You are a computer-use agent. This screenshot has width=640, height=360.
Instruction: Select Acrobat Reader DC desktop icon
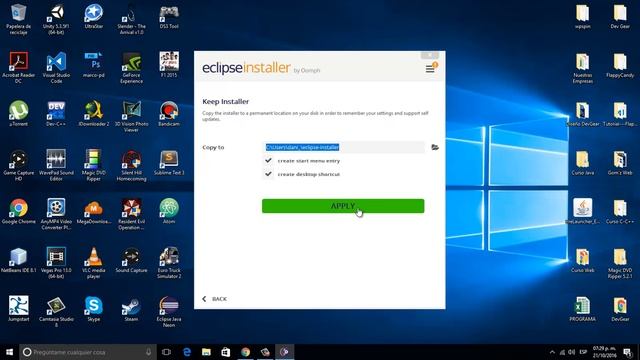click(18, 68)
